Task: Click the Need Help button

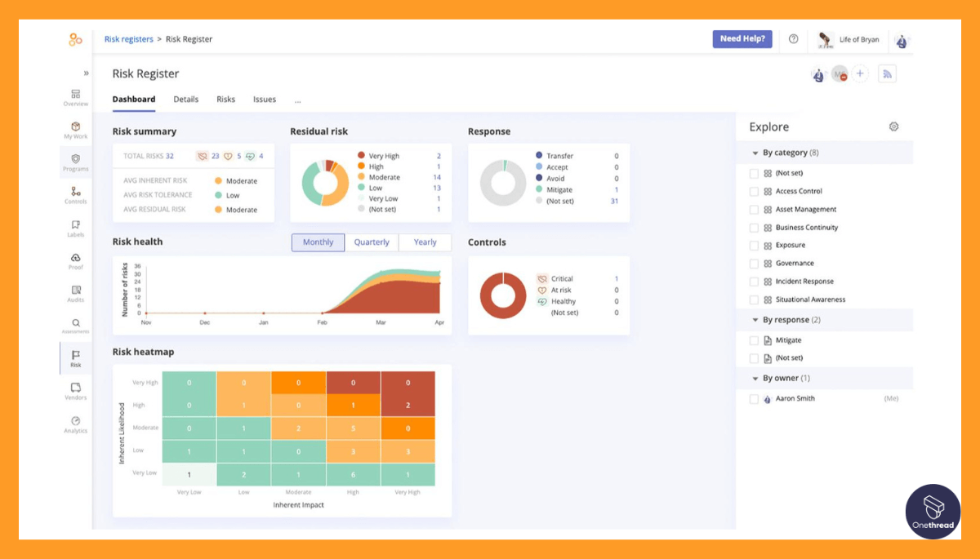Action: pos(742,38)
